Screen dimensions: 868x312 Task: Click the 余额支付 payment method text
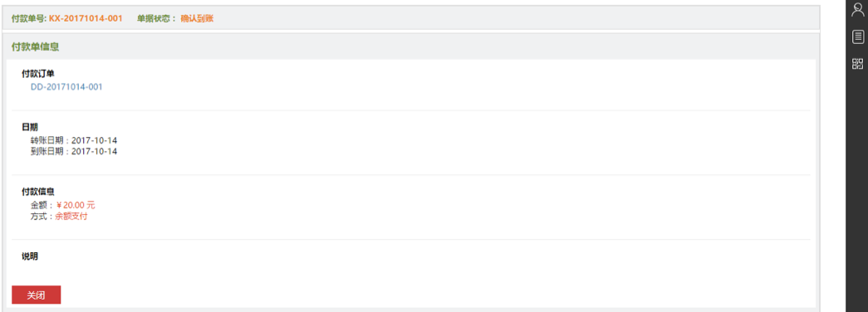[x=71, y=217]
